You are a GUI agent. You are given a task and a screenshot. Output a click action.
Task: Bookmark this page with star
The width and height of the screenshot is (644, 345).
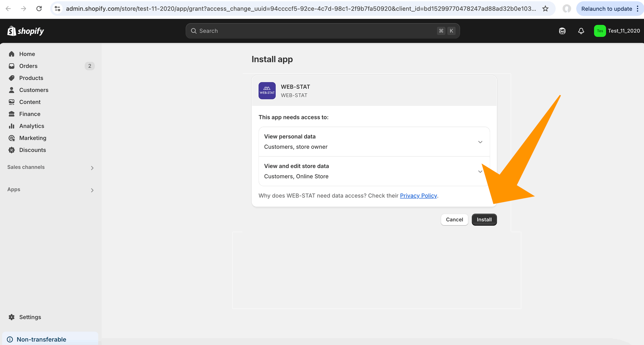(x=545, y=9)
